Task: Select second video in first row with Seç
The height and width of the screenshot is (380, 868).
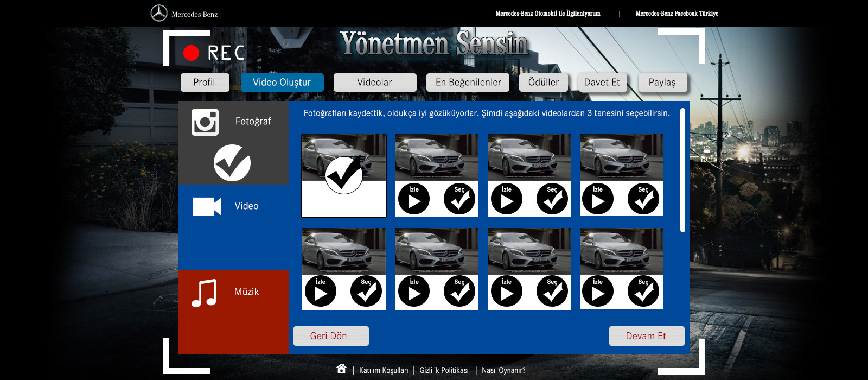Action: click(x=459, y=199)
